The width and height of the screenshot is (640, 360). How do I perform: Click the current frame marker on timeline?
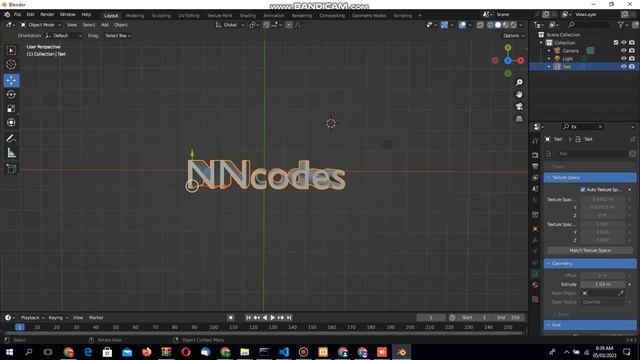click(x=20, y=327)
